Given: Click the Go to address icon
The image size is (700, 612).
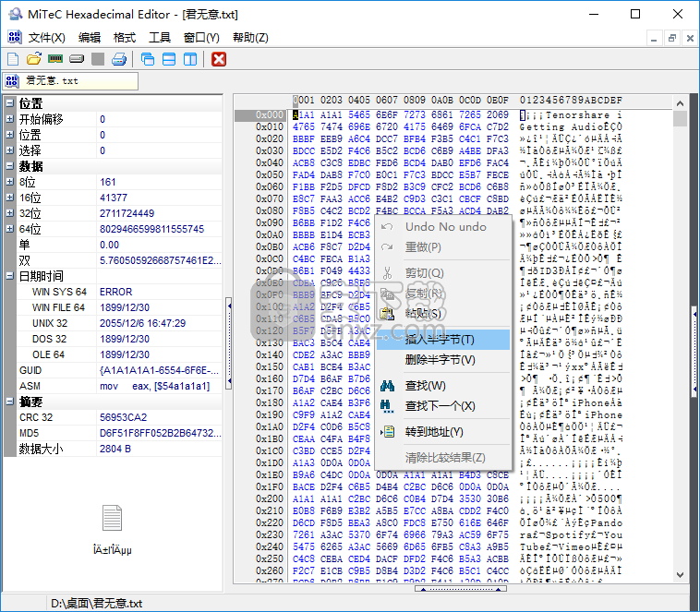Looking at the screenshot, I should (x=388, y=432).
